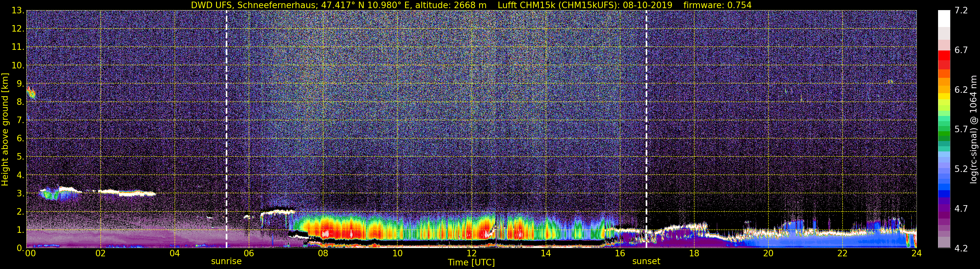Click the time axis tick '00'

(x=30, y=253)
